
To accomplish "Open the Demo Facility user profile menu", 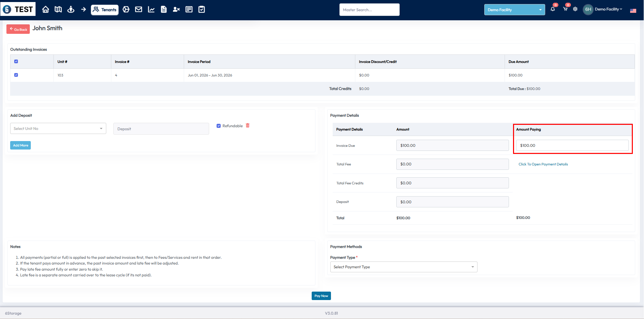I will (608, 9).
